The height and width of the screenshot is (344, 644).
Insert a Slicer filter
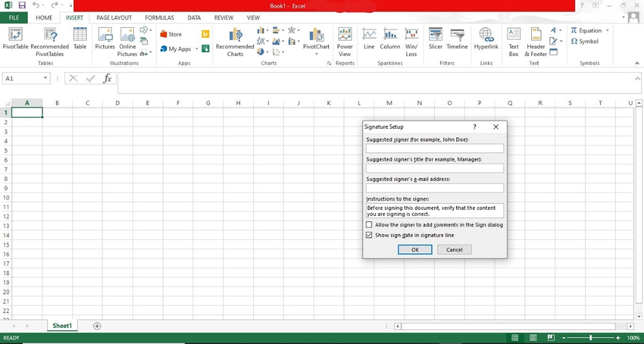(435, 37)
